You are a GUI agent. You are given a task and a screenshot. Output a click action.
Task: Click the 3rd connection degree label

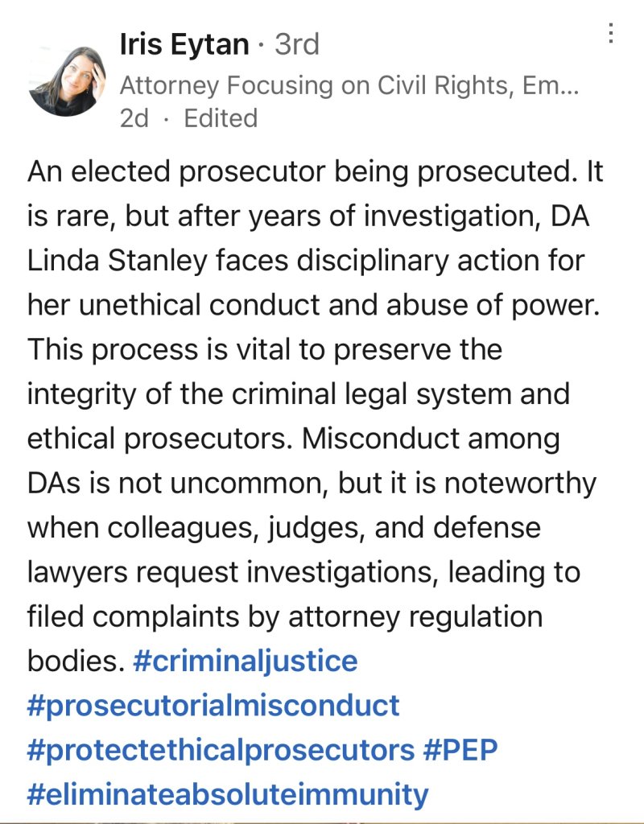pyautogui.click(x=297, y=45)
